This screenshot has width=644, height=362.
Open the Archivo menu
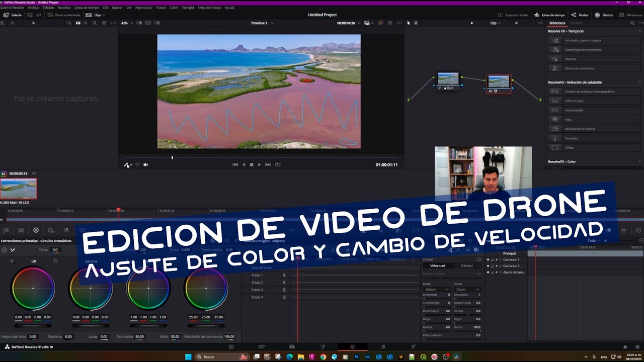point(34,8)
